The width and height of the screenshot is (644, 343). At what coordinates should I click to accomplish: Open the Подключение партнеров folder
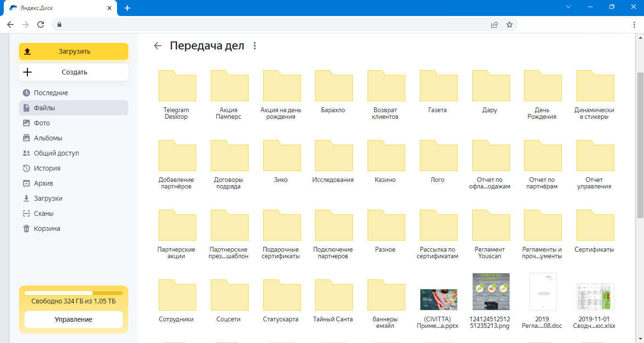coord(334,225)
